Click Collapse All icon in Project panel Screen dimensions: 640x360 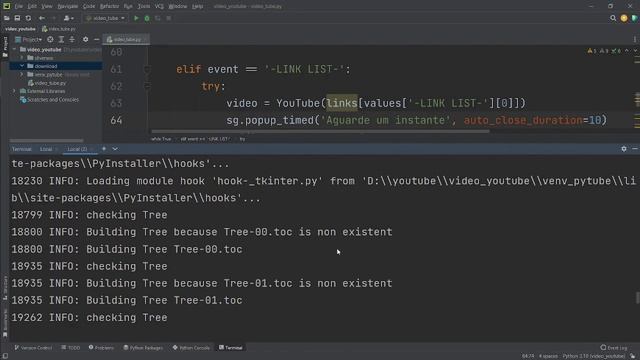[x=72, y=39]
